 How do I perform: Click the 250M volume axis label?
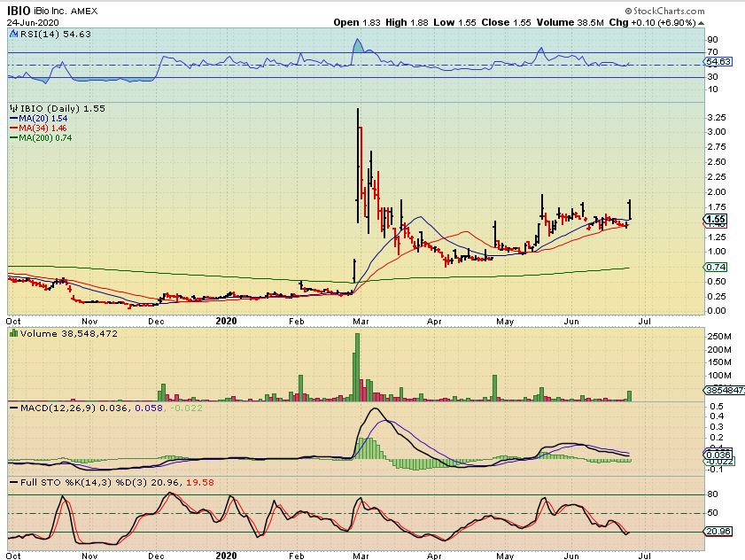(x=719, y=336)
